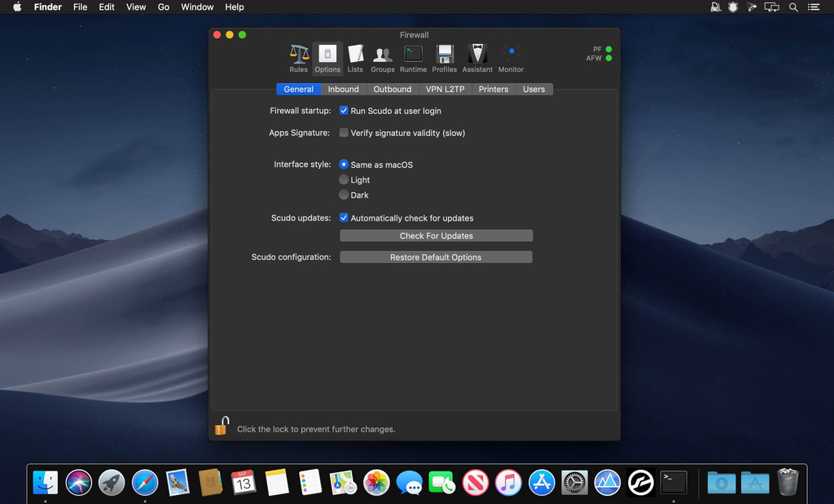The image size is (834, 504).
Task: Disable Run Scudo at user login
Action: tap(344, 111)
